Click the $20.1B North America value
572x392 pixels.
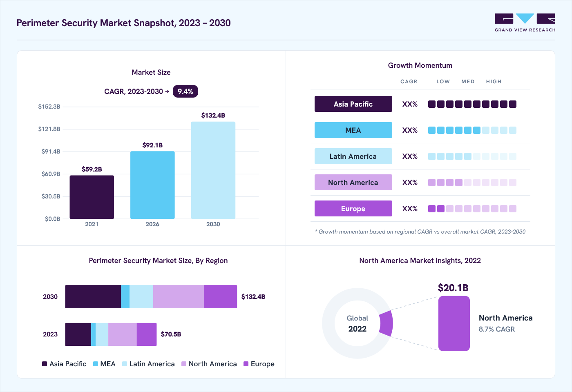tap(453, 288)
